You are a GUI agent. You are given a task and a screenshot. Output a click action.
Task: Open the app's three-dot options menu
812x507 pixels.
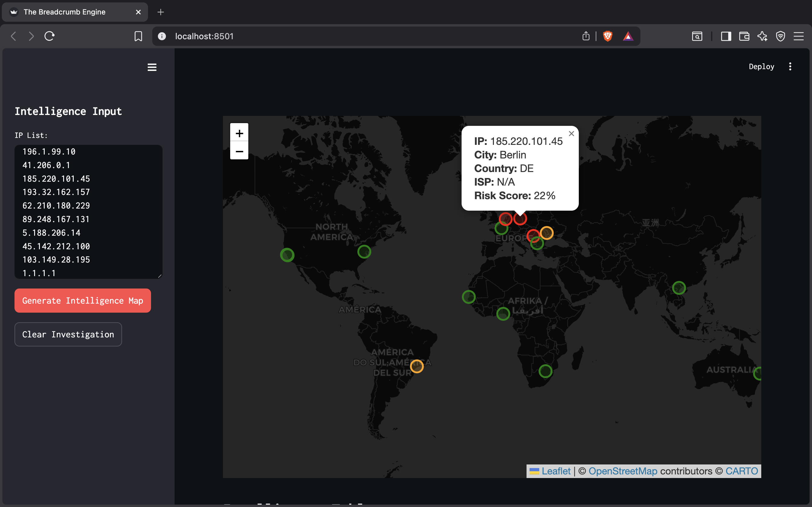pos(790,66)
